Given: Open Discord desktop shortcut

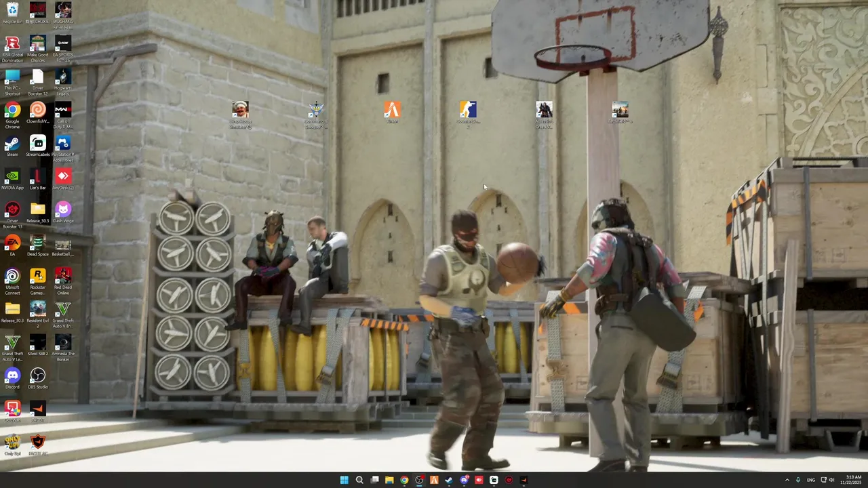Looking at the screenshot, I should point(12,379).
